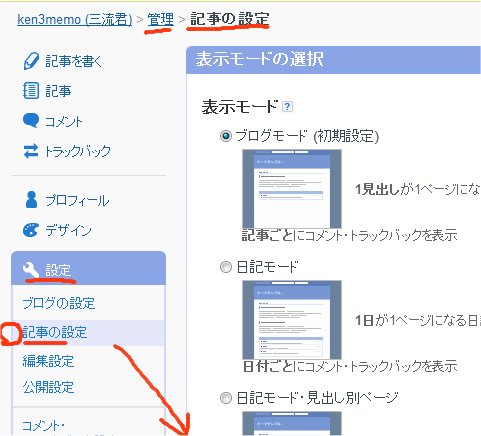
Task: Open the ken3memo (三流君) breadcrumb link
Action: tap(74, 19)
